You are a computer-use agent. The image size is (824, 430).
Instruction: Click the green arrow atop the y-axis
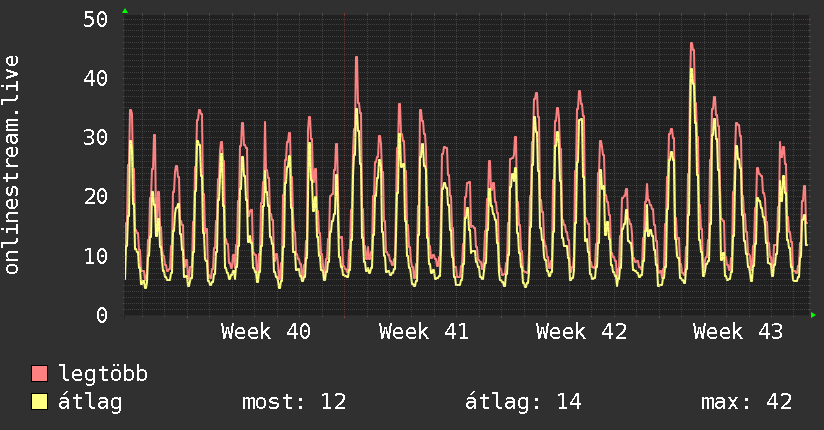pyautogui.click(x=125, y=11)
